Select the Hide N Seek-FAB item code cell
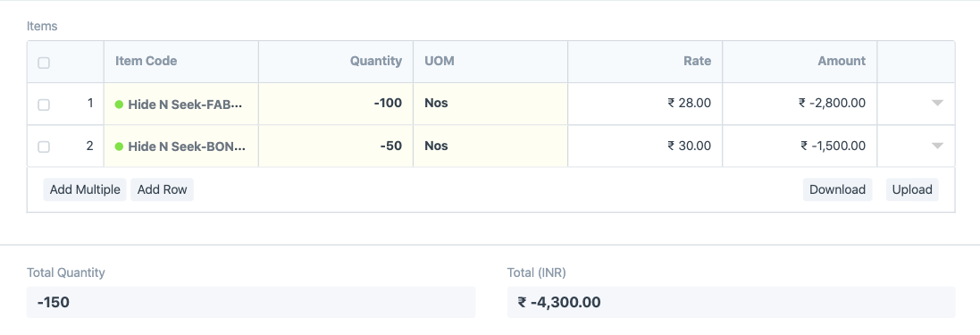The image size is (980, 335). pyautogui.click(x=181, y=104)
